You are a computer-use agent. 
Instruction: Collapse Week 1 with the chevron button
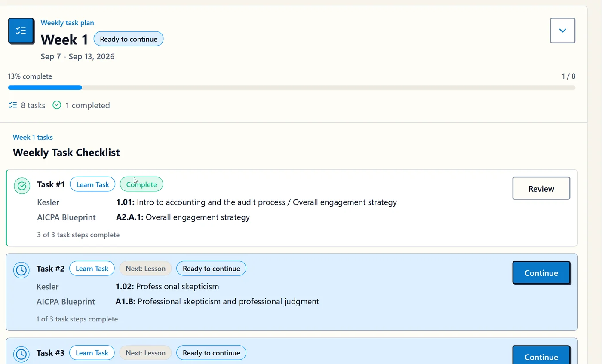click(562, 31)
